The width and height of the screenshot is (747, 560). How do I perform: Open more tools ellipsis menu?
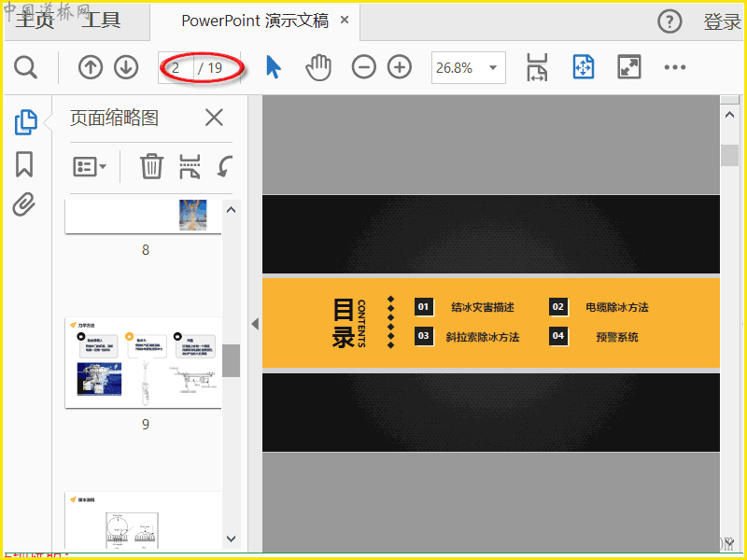click(675, 67)
